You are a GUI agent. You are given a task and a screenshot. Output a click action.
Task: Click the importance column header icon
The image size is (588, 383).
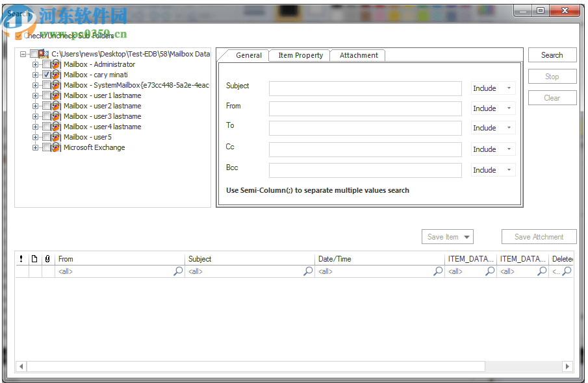21,258
